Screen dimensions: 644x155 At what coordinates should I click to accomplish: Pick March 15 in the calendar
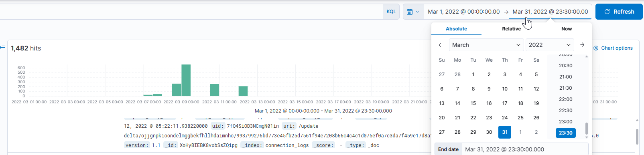pyautogui.click(x=473, y=103)
